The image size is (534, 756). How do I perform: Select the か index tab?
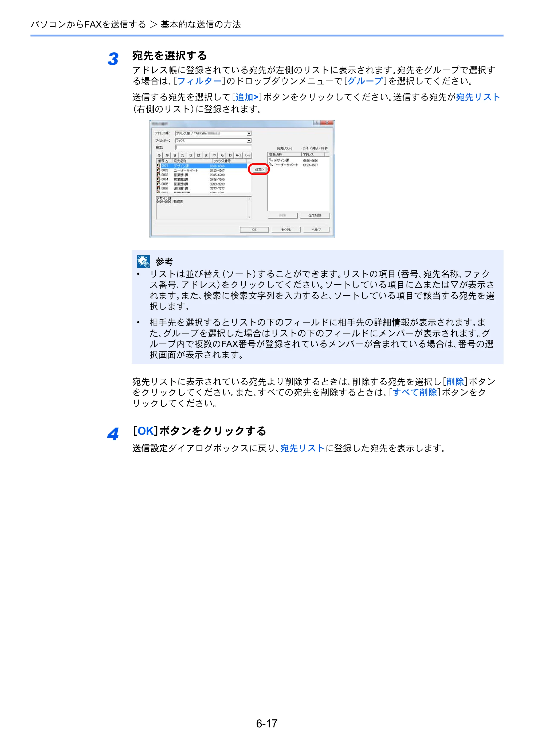click(x=167, y=155)
